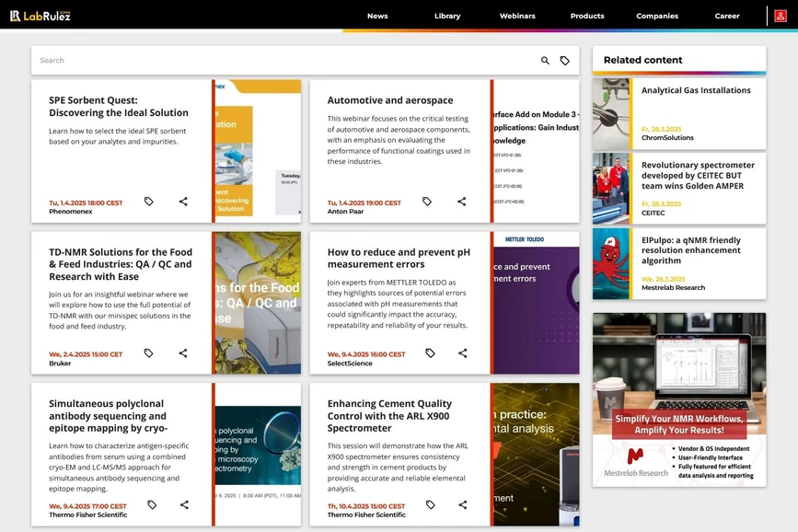The image size is (798, 532).
Task: Share the Automotive and aerospace webinar
Action: (462, 202)
